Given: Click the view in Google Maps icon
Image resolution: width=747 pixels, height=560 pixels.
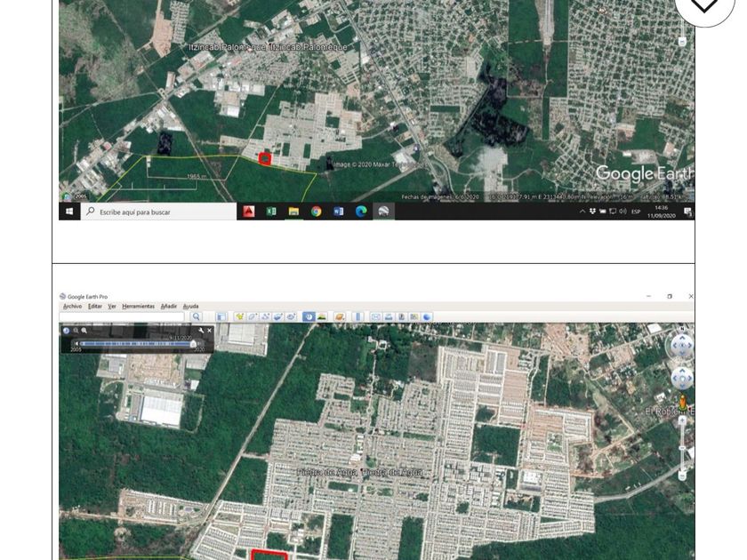Looking at the screenshot, I should point(414,316).
